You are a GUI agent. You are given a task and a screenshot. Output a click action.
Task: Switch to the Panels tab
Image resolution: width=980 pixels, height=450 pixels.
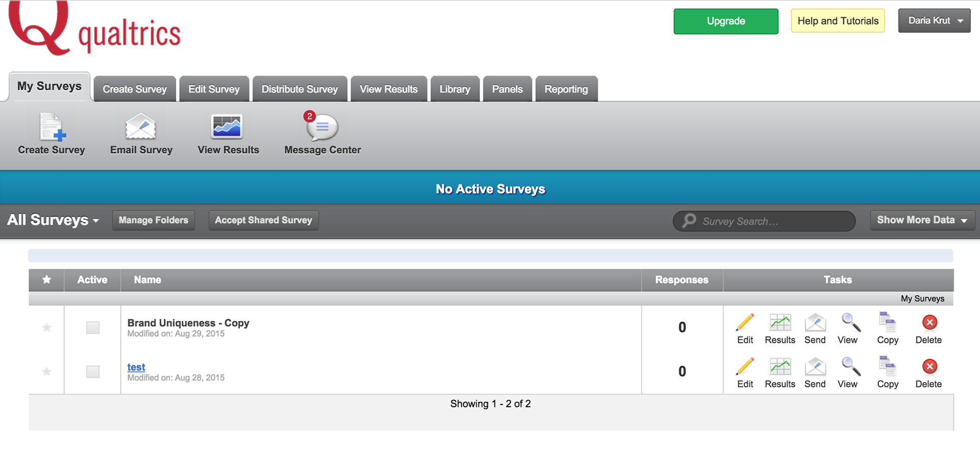click(507, 89)
